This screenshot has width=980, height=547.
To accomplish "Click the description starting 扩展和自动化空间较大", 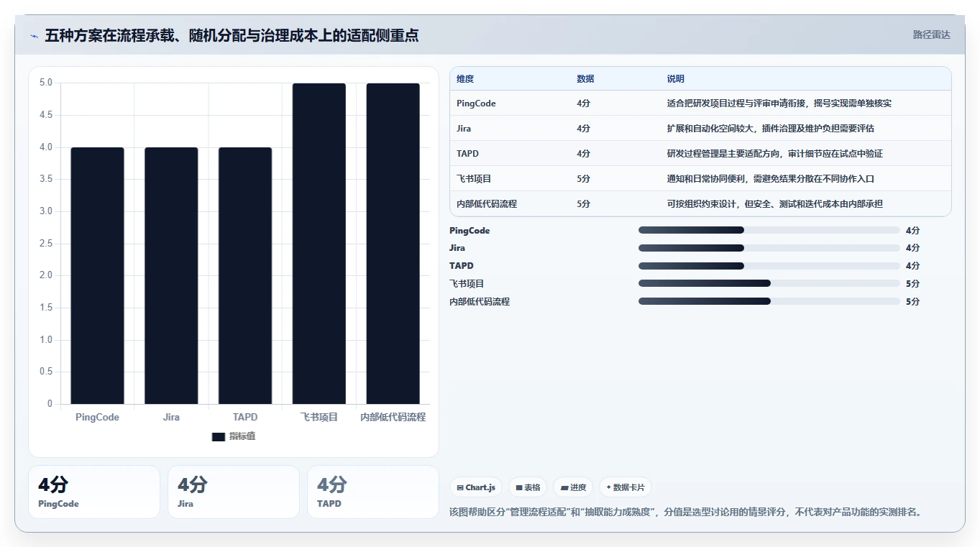I will point(771,129).
